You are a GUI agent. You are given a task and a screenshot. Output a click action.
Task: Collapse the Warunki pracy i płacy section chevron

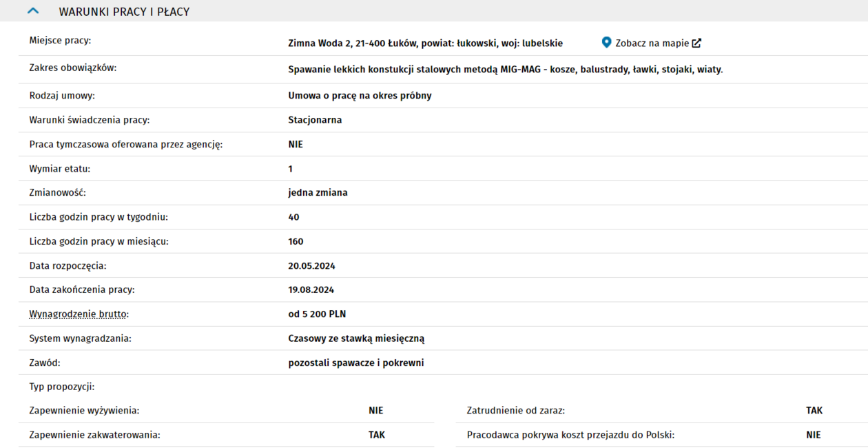click(x=33, y=11)
